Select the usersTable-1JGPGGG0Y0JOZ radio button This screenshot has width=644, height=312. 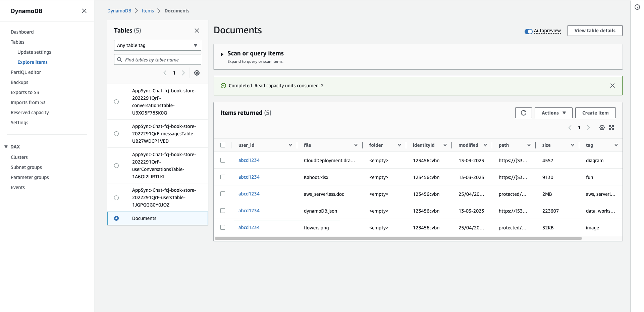tap(116, 198)
